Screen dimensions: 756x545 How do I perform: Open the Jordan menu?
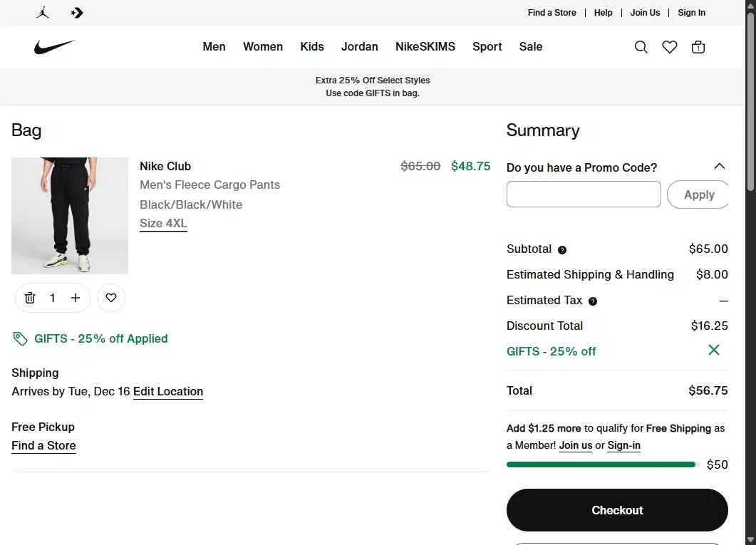(360, 47)
